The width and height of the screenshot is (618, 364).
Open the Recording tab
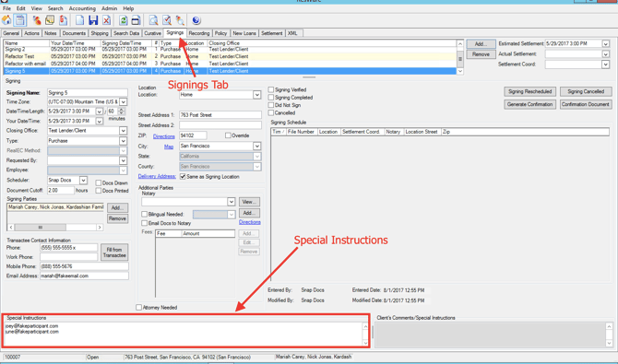click(x=199, y=33)
